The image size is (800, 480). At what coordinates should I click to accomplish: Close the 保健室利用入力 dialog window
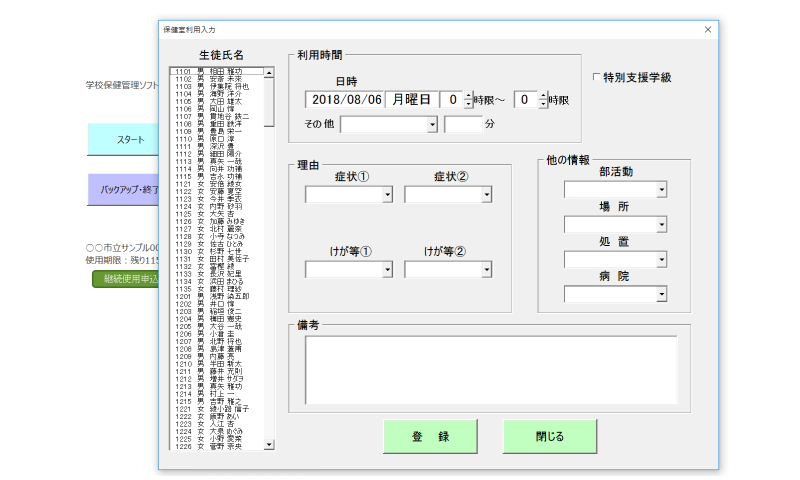tap(708, 29)
